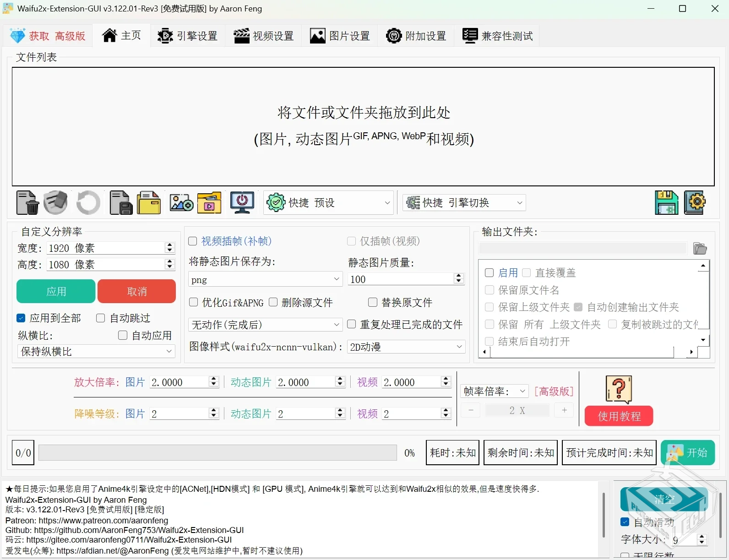Click output options vertical scrollbar down arrow
The image size is (729, 560).
[703, 340]
